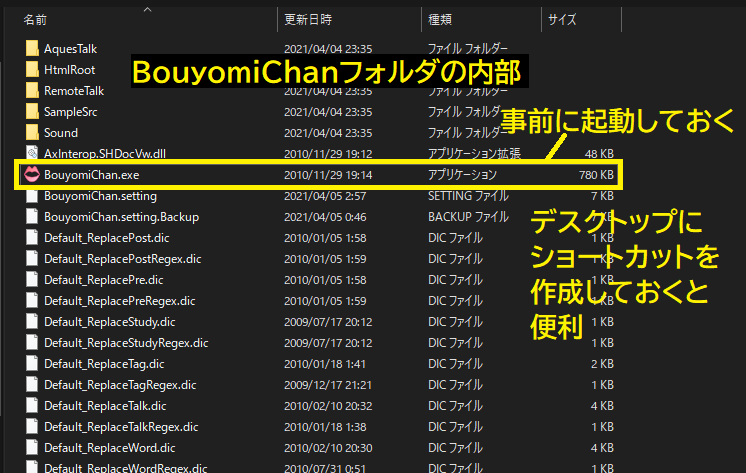Viewport: 746px width, 473px height.
Task: Click the BouyomiChan.exe lips icon
Action: [x=32, y=174]
